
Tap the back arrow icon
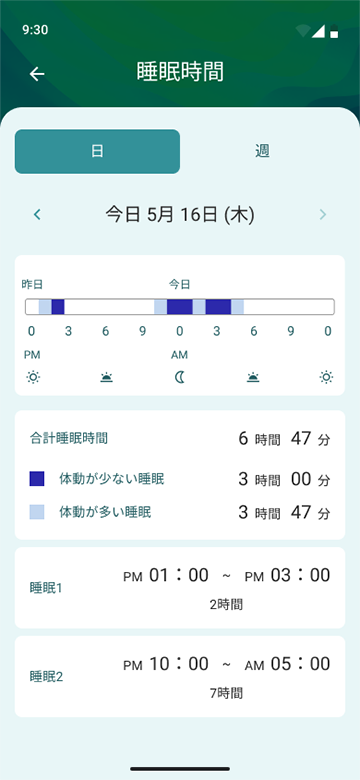pos(37,74)
